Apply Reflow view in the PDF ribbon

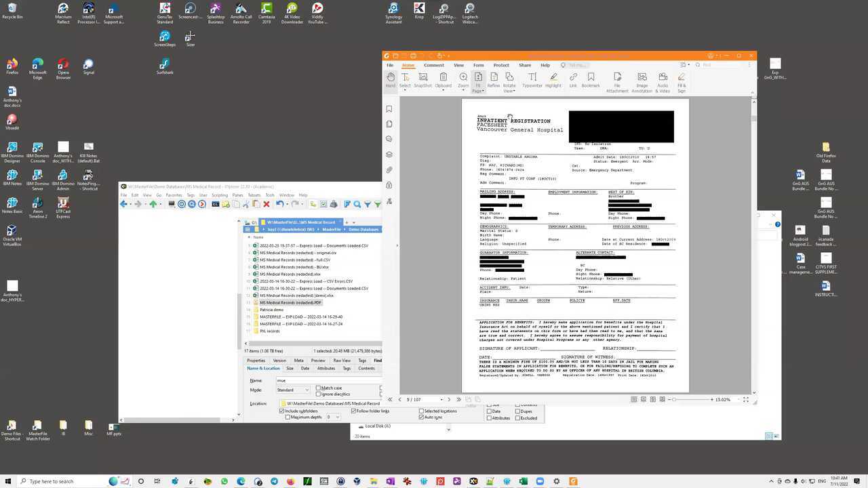[494, 80]
